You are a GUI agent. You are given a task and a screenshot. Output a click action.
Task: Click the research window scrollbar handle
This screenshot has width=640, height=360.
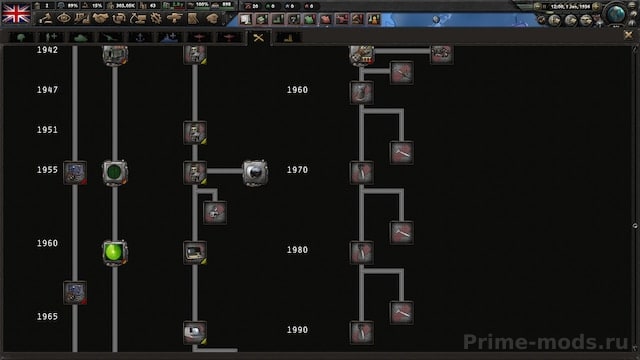[635, 225]
